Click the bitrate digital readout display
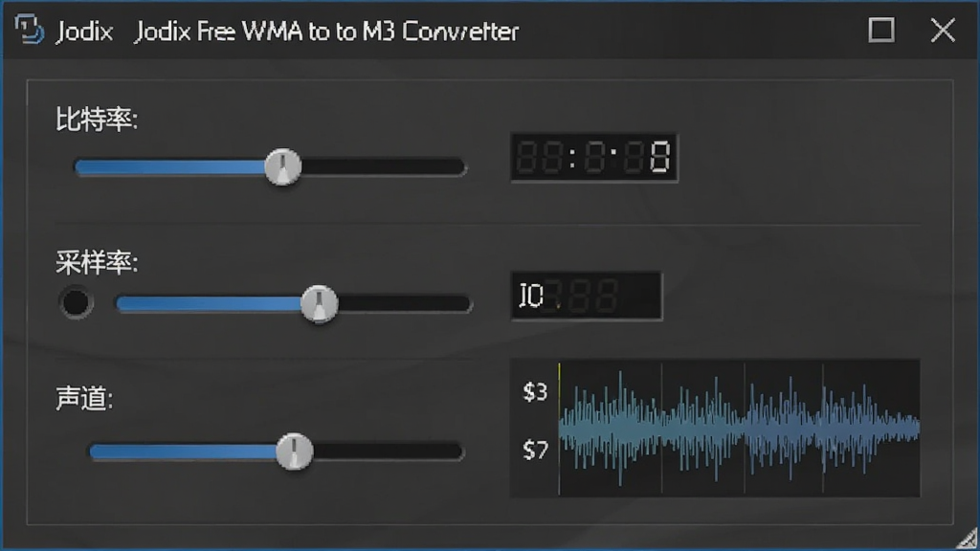980x551 pixels. (x=594, y=158)
